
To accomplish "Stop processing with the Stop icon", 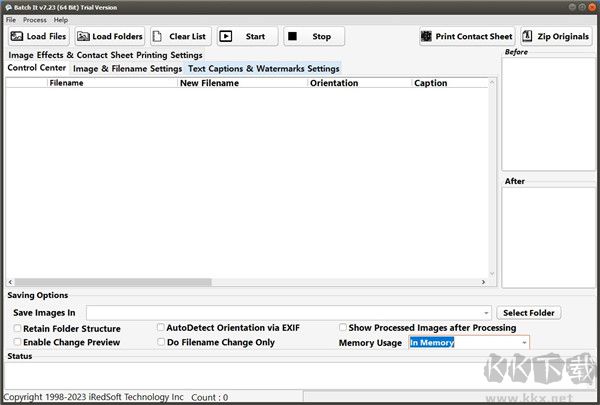I will point(292,37).
